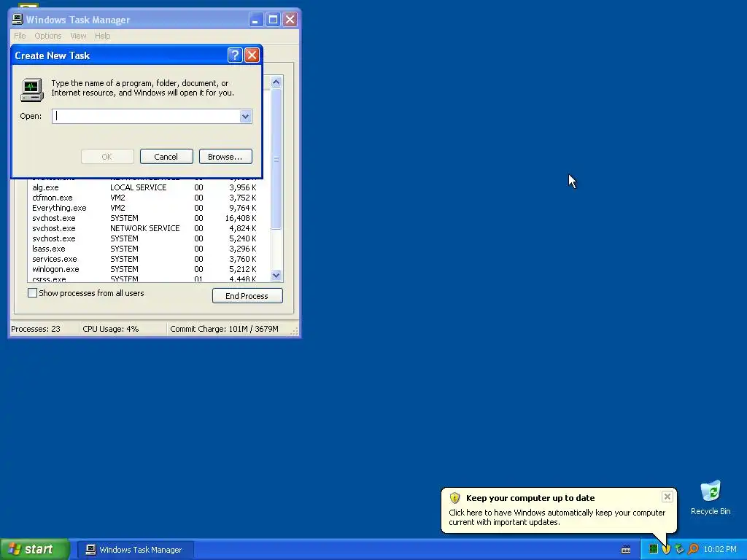Click the process list scroll-up arrow

pyautogui.click(x=276, y=82)
